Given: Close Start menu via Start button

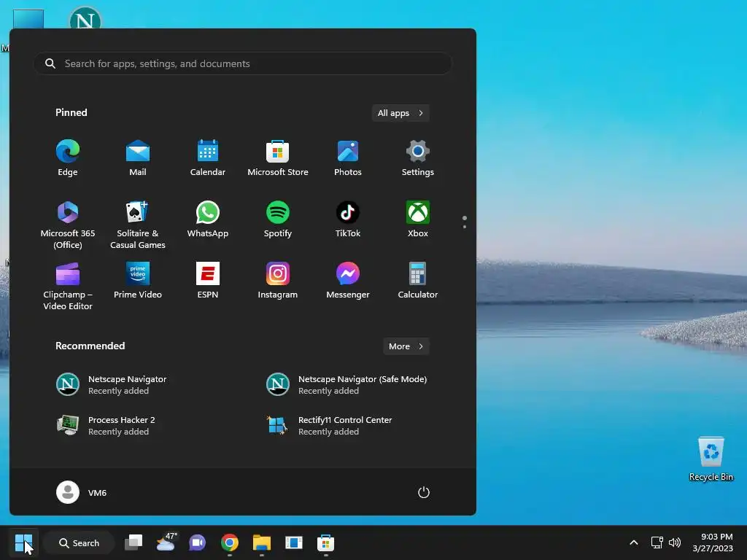Looking at the screenshot, I should [23, 542].
